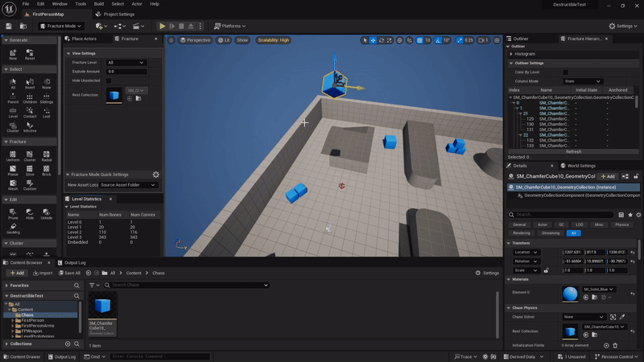This screenshot has height=362, width=644.
Task: Open New Asset Location Source Asset Folder dropdown
Action: click(x=128, y=185)
